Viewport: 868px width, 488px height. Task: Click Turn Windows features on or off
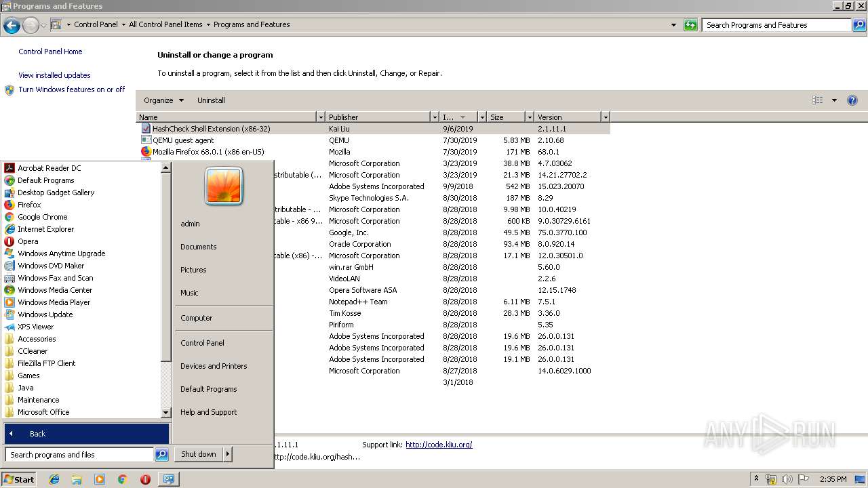click(x=72, y=89)
